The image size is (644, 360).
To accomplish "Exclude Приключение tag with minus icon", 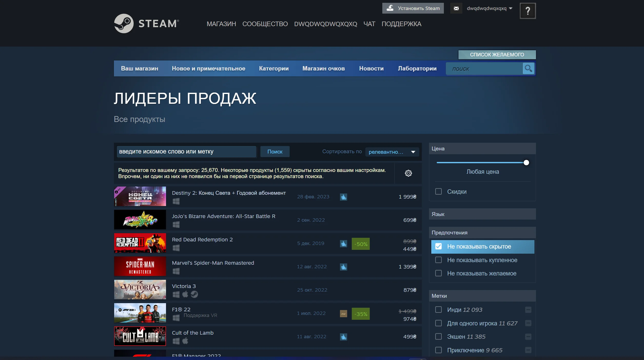I will click(528, 350).
